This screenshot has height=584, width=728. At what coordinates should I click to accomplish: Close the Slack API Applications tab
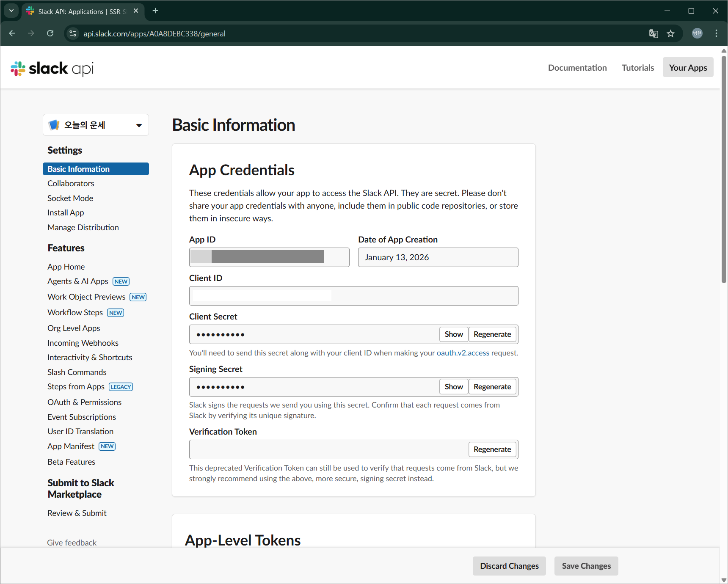click(x=136, y=11)
